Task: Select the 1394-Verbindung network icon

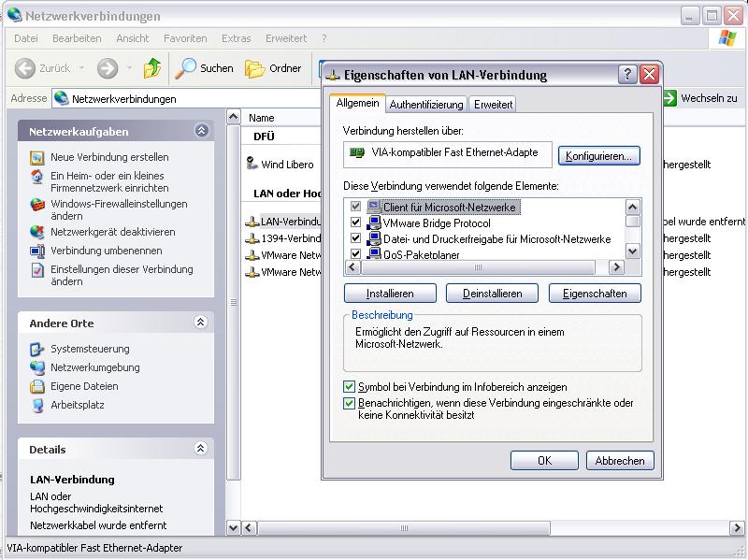Action: click(x=252, y=238)
